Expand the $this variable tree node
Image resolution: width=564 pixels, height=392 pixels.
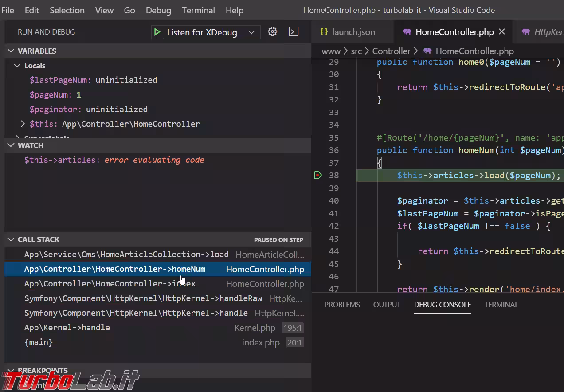pos(23,124)
